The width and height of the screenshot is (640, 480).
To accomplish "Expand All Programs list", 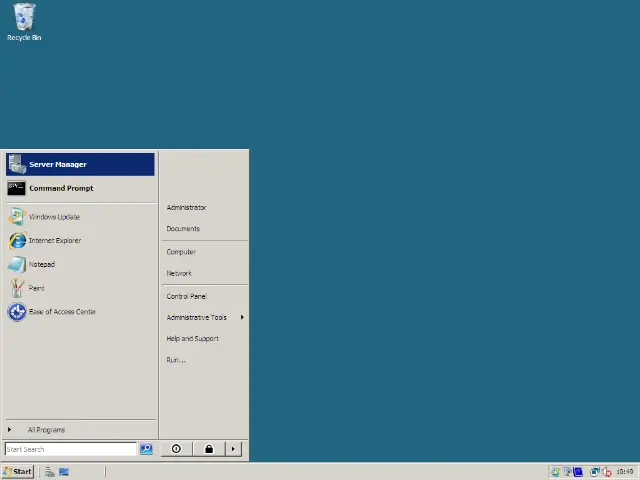I will pyautogui.click(x=80, y=430).
